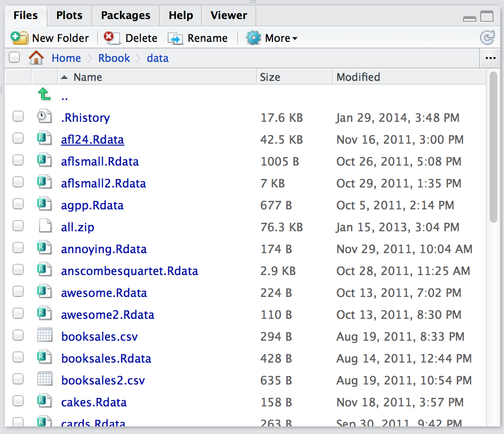Viewport: 504px width, 434px height.
Task: Open parent directory via green up arrow
Action: click(x=44, y=95)
